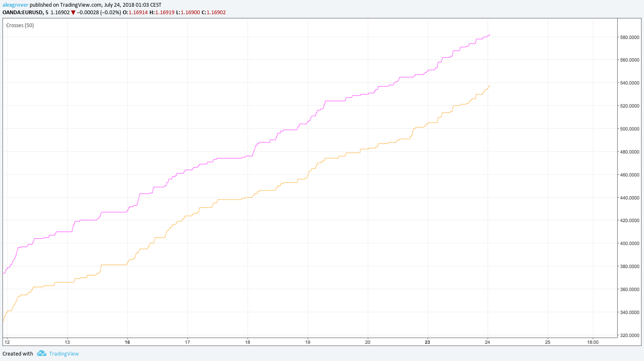Open the TradingView footer link
Viewport: 644px width, 361px height.
coord(64,354)
